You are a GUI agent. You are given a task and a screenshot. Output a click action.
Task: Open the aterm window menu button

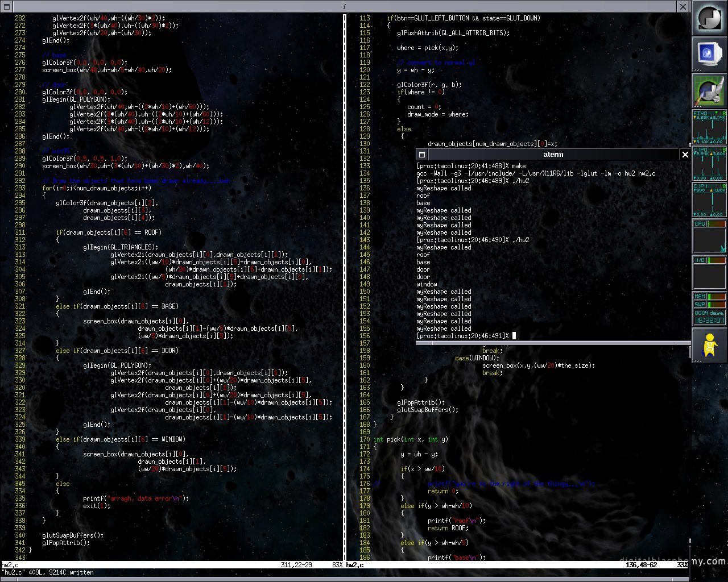click(x=421, y=155)
